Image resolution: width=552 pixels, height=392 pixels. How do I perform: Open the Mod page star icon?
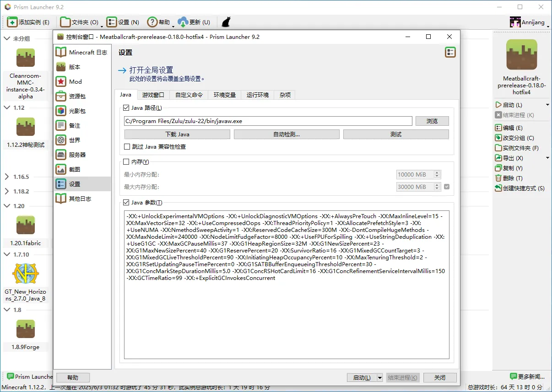[x=61, y=81]
